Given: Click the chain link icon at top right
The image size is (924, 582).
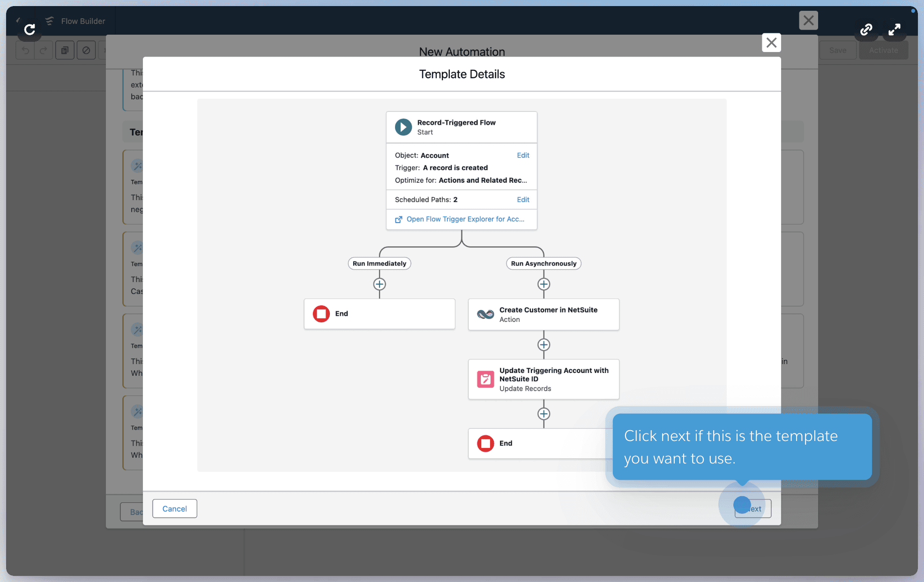Looking at the screenshot, I should (x=866, y=30).
